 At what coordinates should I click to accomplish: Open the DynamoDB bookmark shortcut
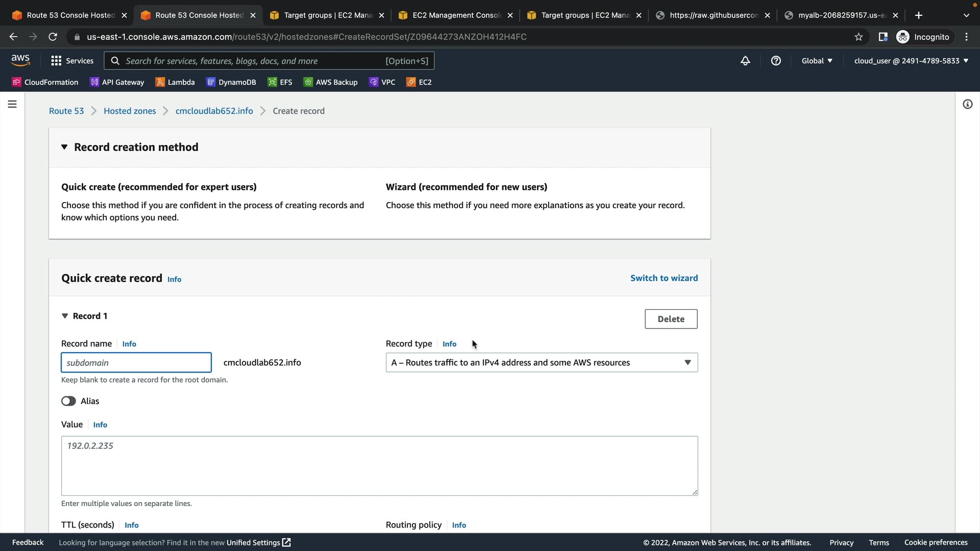coord(231,82)
